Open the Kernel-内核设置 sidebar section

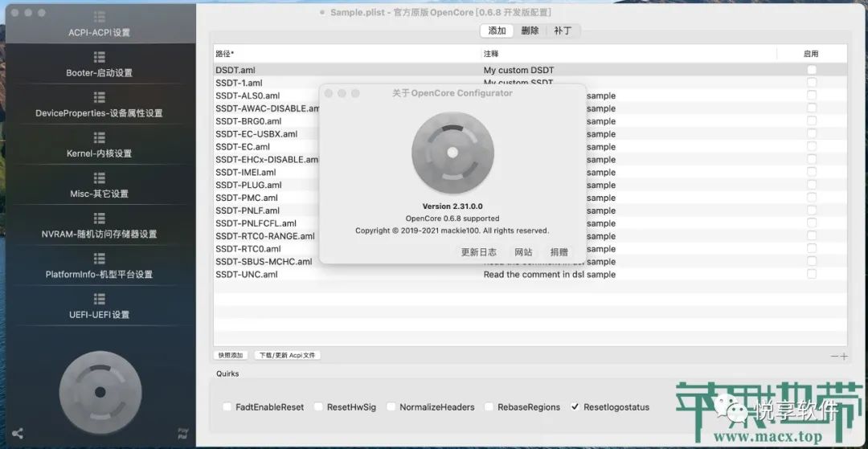pyautogui.click(x=100, y=145)
